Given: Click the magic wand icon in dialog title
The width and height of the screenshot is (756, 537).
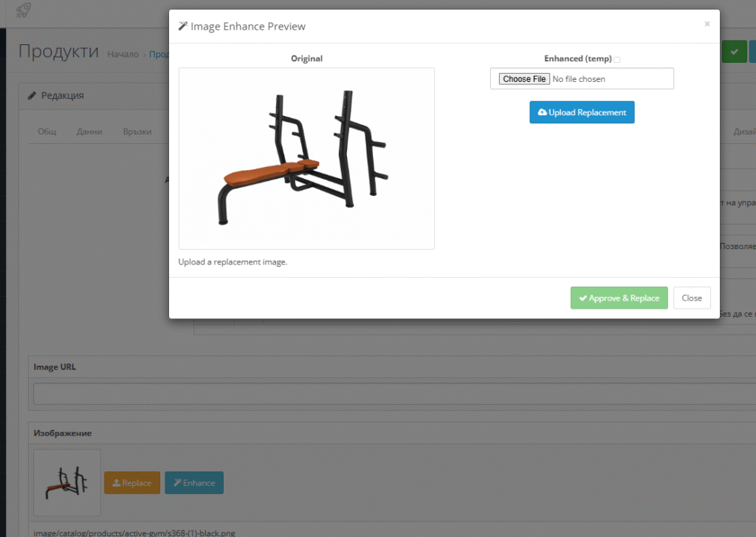Looking at the screenshot, I should [x=183, y=26].
